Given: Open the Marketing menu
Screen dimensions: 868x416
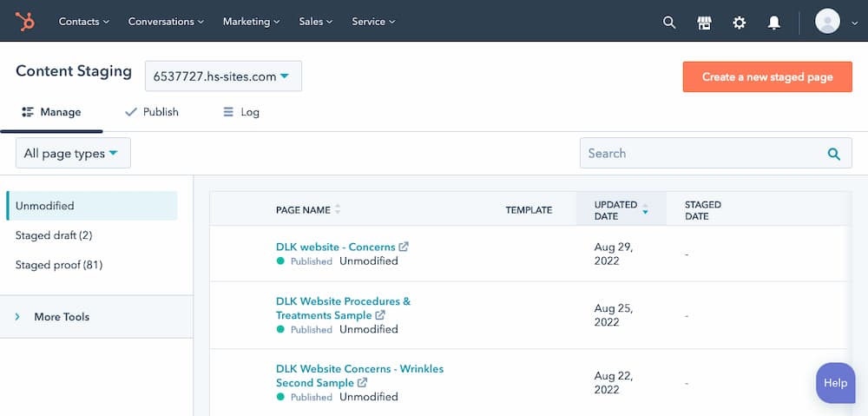Looking at the screenshot, I should click(252, 22).
